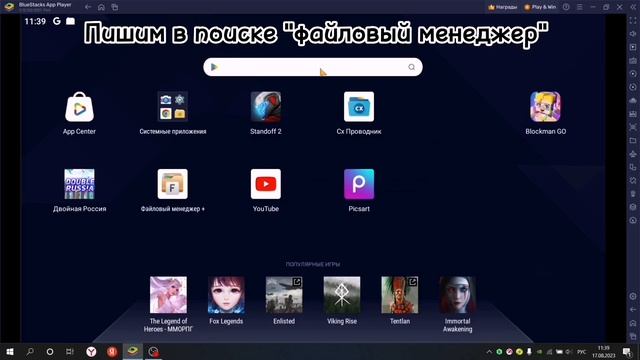Click inside the Play Store search field
This screenshot has height=360, width=640.
313,67
